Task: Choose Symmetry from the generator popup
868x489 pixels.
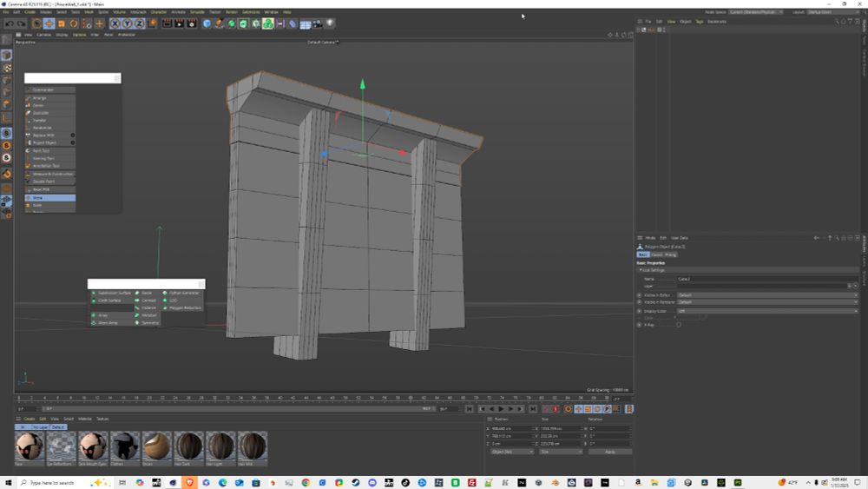Action: click(150, 322)
